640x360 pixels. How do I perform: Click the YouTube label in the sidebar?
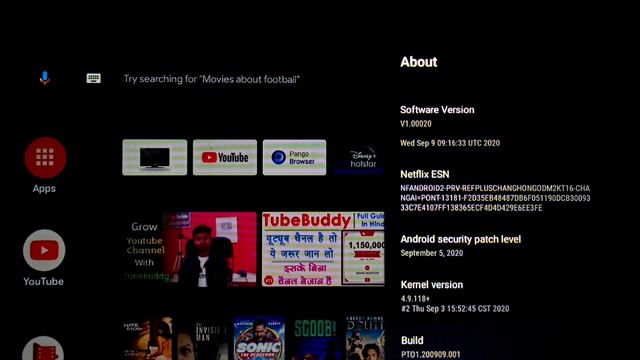tap(43, 282)
